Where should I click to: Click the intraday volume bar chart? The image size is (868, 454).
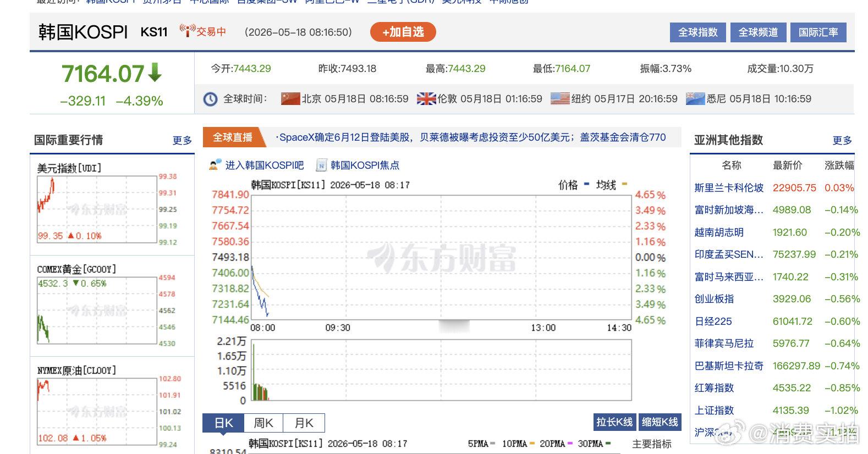click(441, 370)
